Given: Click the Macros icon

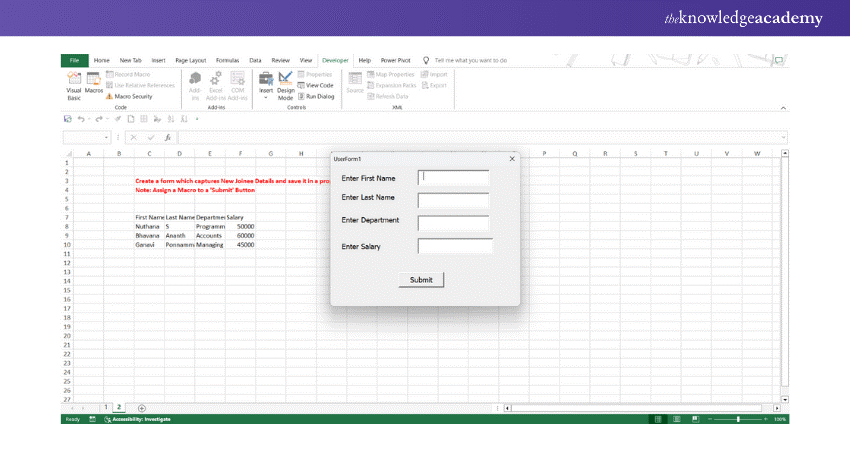Looking at the screenshot, I should (93, 84).
